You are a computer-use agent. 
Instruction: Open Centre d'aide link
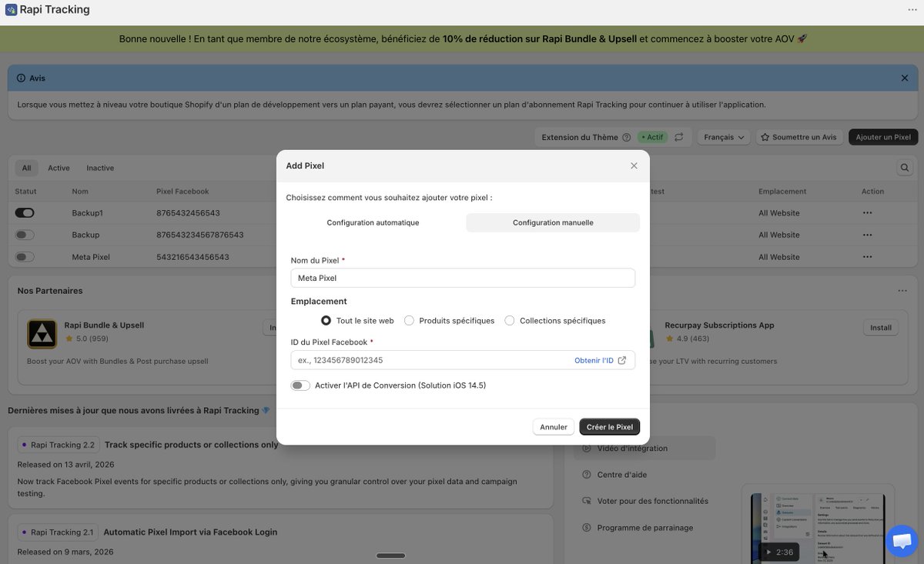pos(622,475)
